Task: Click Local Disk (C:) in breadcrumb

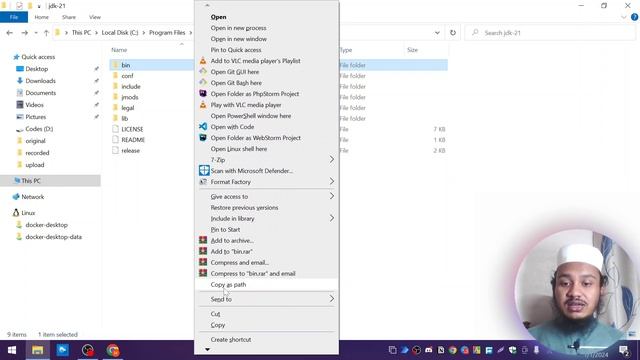Action: (x=120, y=33)
